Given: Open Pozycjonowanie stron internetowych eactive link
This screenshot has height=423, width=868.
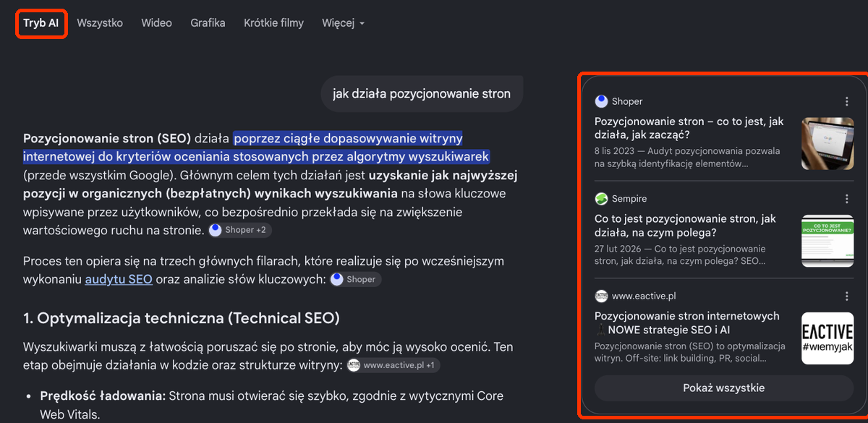Looking at the screenshot, I should pyautogui.click(x=687, y=323).
